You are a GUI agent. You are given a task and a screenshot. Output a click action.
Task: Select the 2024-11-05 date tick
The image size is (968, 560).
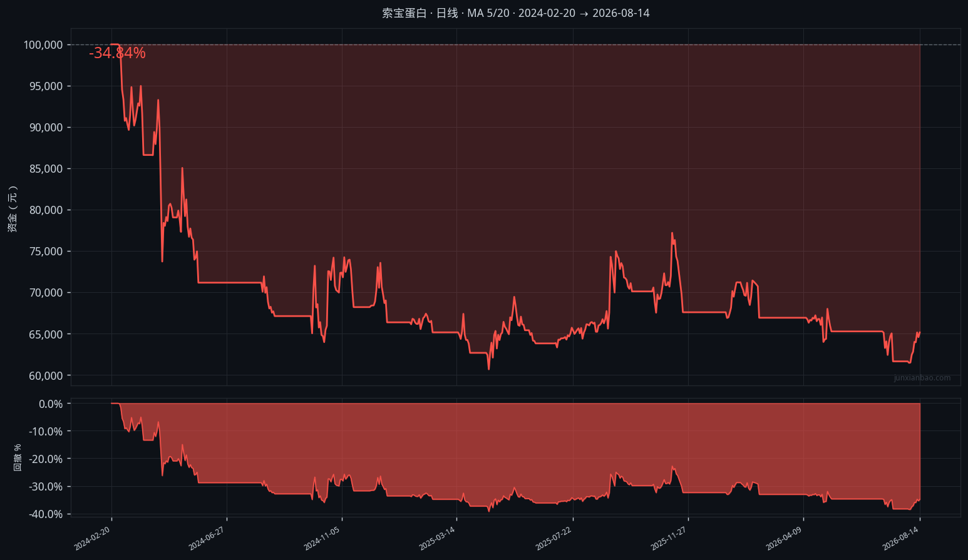tap(322, 539)
